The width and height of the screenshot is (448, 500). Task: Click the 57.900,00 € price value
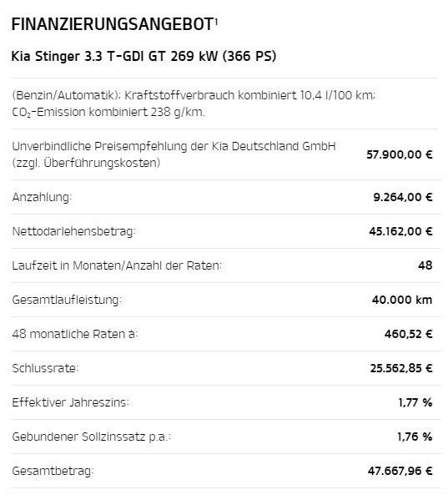point(400,154)
